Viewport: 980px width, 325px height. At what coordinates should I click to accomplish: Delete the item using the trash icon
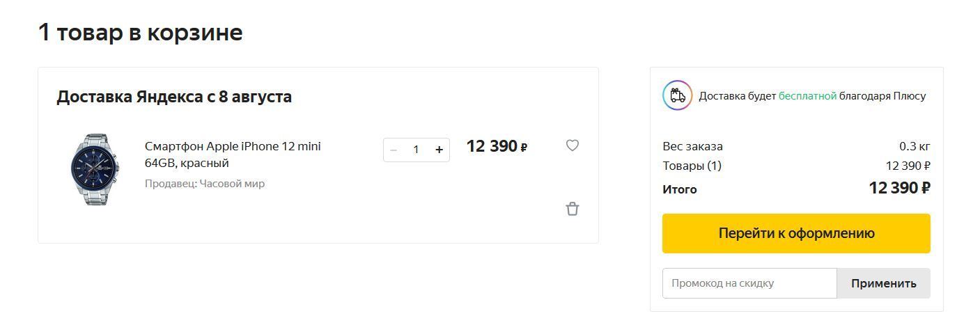point(572,209)
